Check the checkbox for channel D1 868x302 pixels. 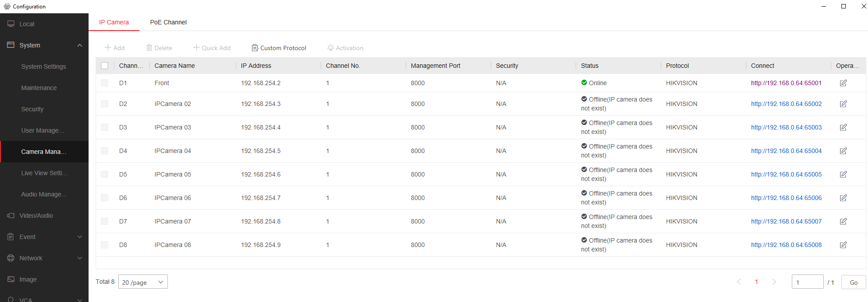(x=105, y=83)
